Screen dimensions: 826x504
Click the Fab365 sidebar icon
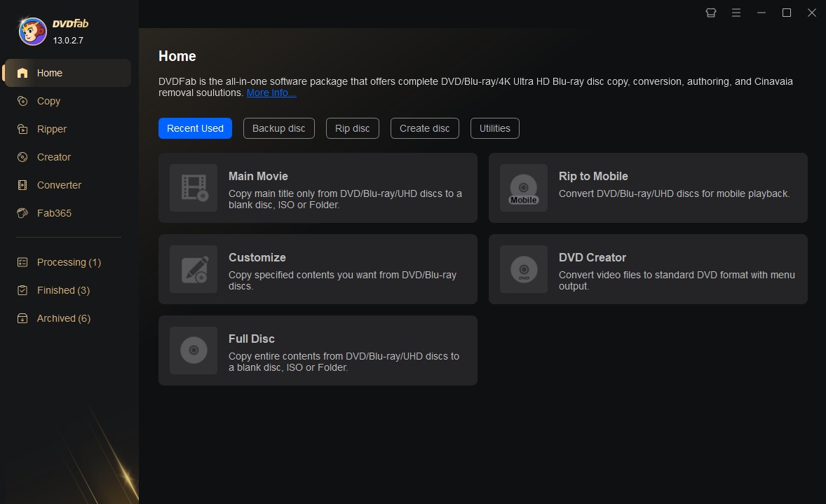22,213
